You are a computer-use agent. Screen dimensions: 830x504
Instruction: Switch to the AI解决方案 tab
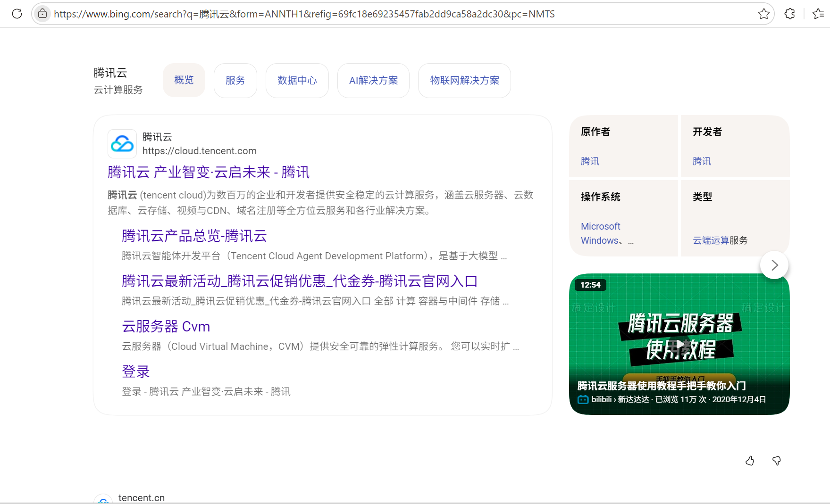tap(373, 81)
